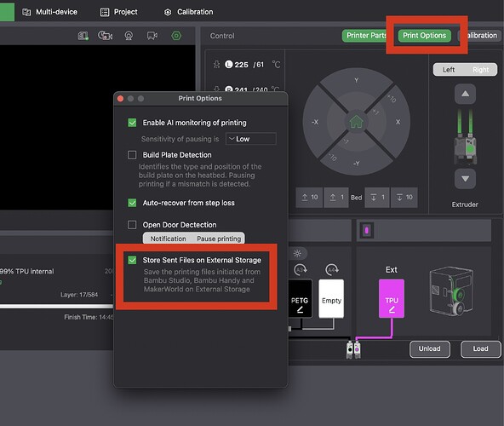Retract filament with extruder up arrow
This screenshot has width=504, height=426.
[x=465, y=94]
